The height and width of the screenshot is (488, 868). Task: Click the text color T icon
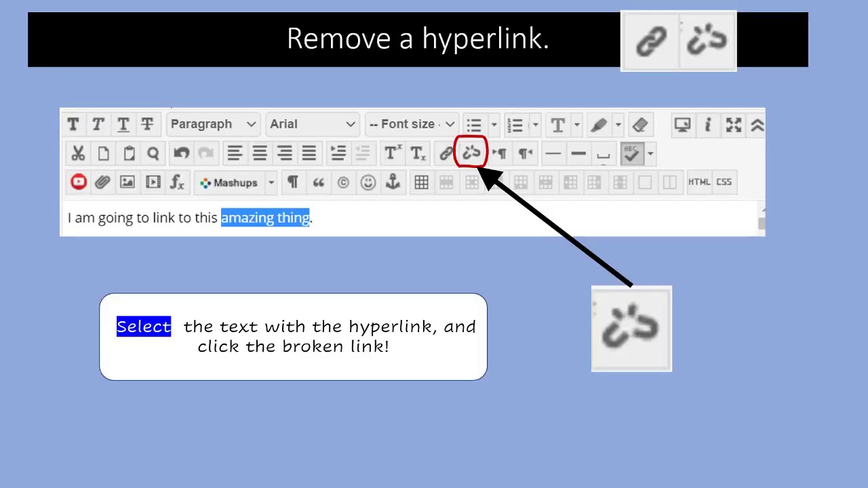point(557,125)
